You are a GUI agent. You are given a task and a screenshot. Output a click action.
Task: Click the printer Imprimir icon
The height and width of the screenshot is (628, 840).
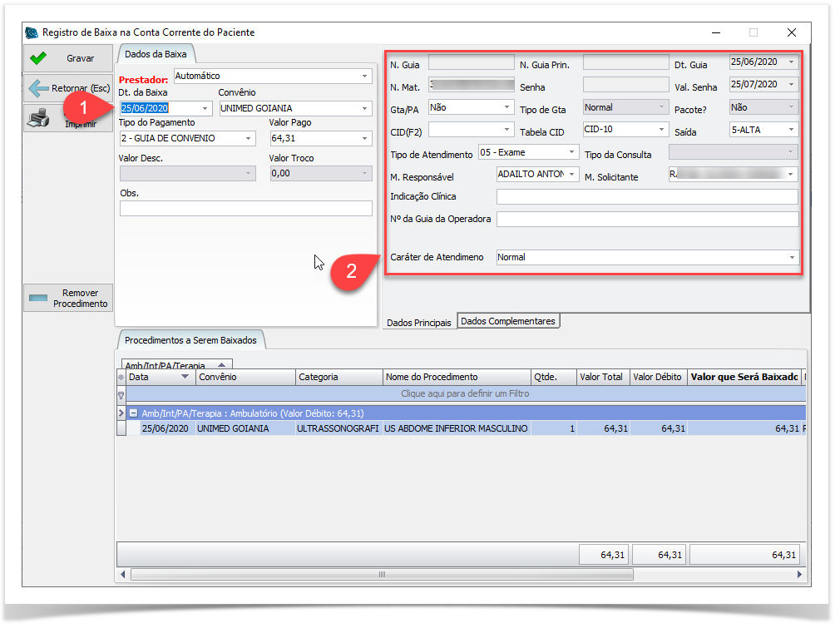pyautogui.click(x=38, y=118)
